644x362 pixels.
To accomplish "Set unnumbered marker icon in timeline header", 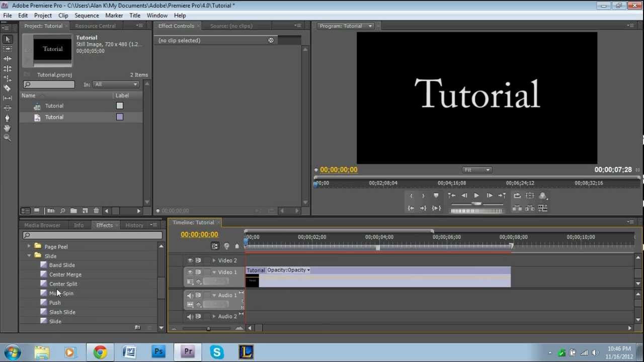I will [237, 246].
